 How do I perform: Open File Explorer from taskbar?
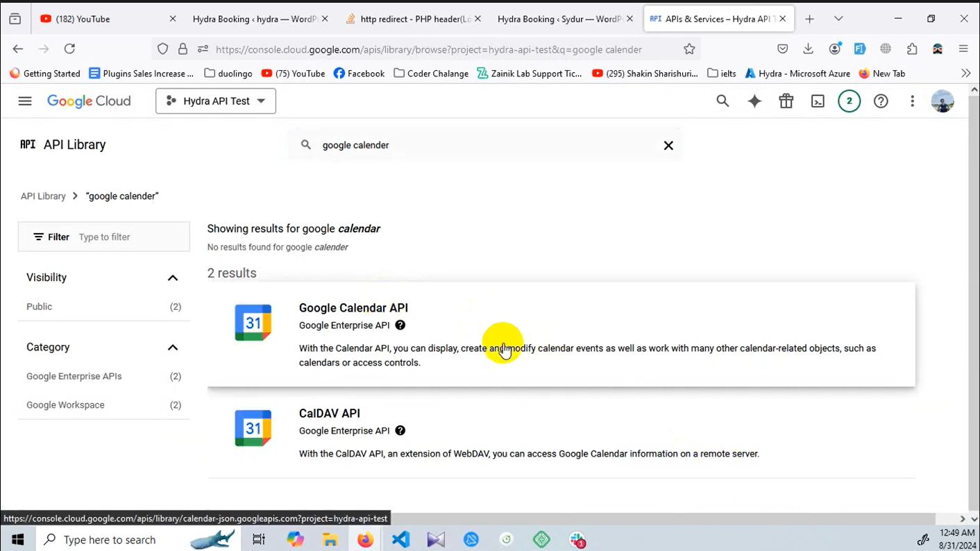[x=330, y=540]
